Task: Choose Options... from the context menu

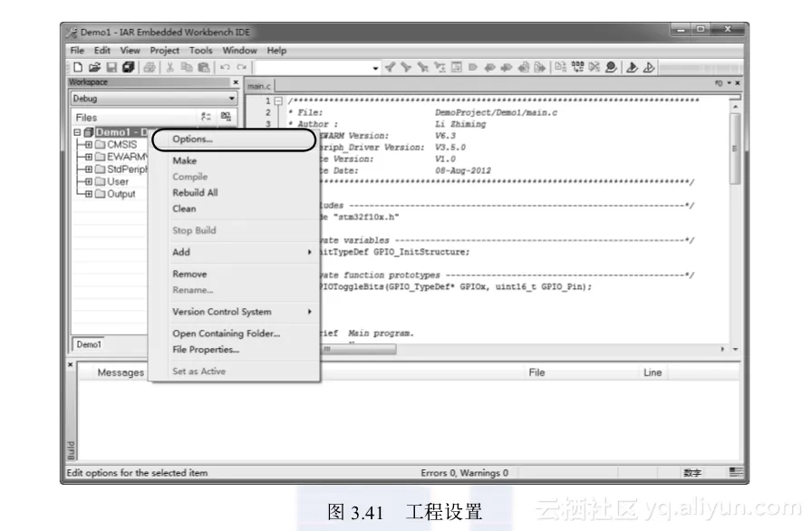Action: 234,140
